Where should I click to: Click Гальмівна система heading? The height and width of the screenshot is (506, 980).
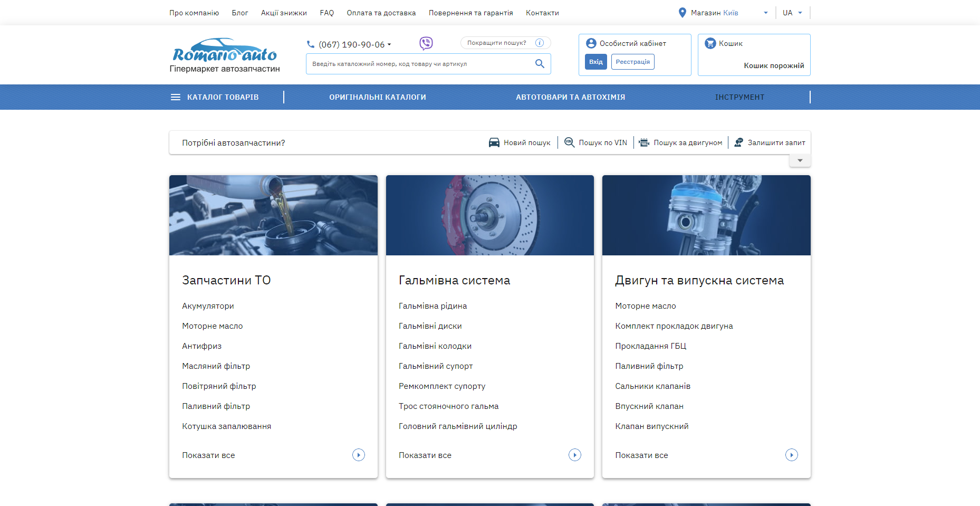click(455, 280)
